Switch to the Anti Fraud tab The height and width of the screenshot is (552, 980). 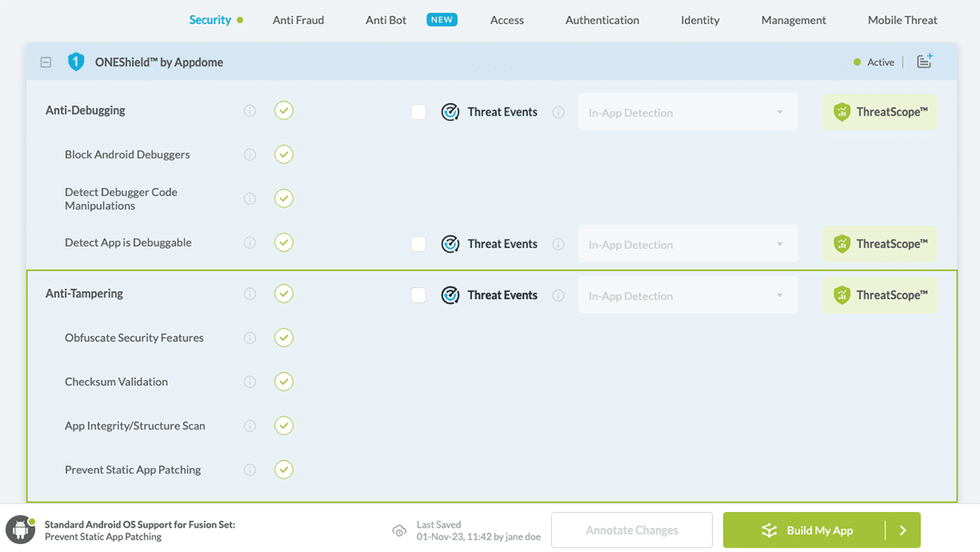[298, 20]
